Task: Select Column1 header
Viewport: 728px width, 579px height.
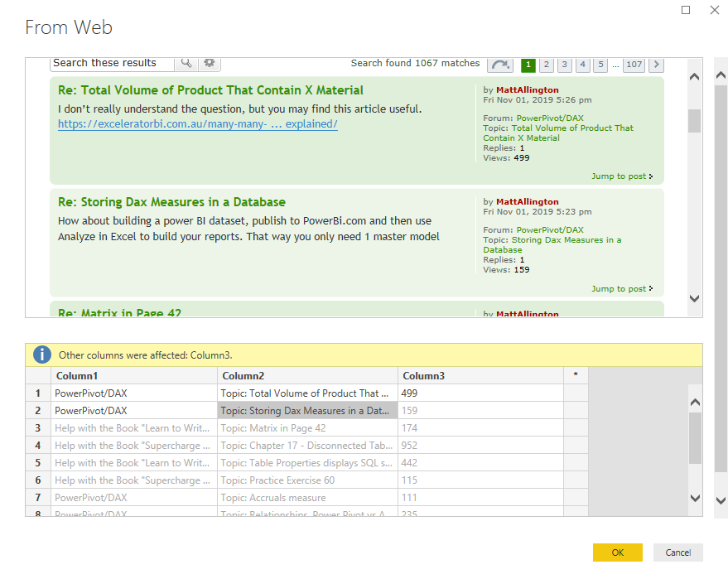Action: tap(133, 375)
